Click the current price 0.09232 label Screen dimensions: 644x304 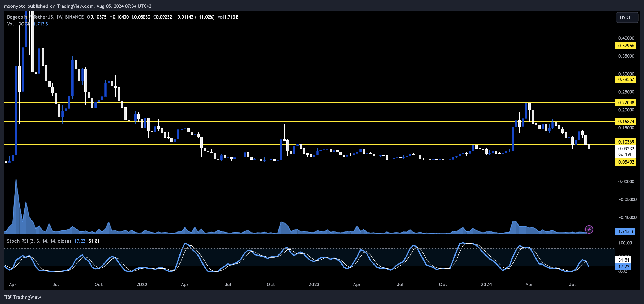coord(626,149)
